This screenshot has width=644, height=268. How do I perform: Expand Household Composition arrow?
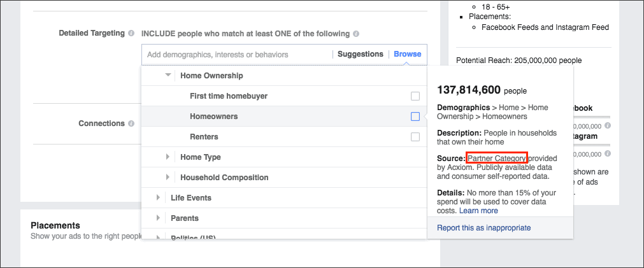(168, 178)
